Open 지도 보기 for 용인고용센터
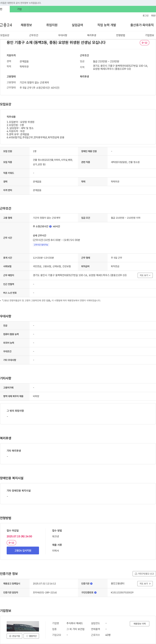 [x=145, y=583]
